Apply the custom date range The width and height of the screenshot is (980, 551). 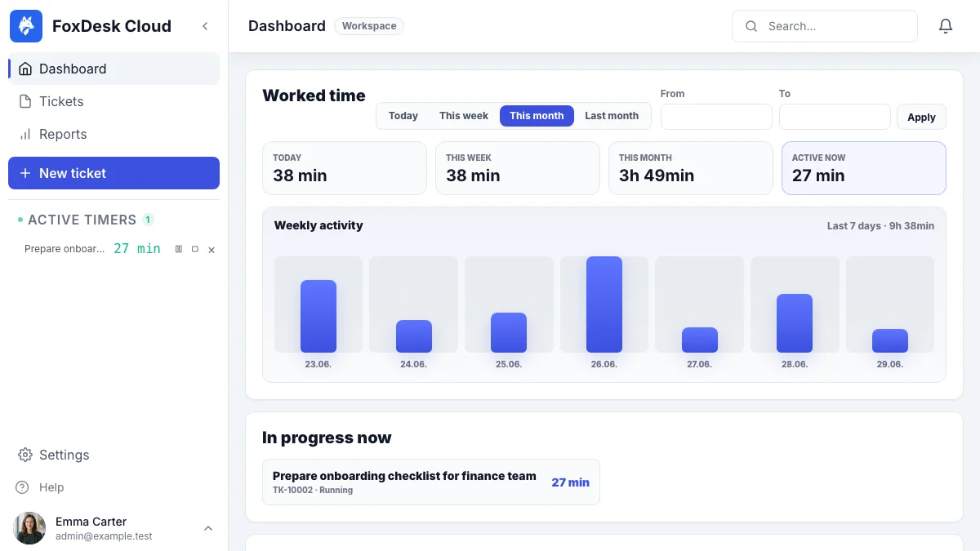(921, 117)
